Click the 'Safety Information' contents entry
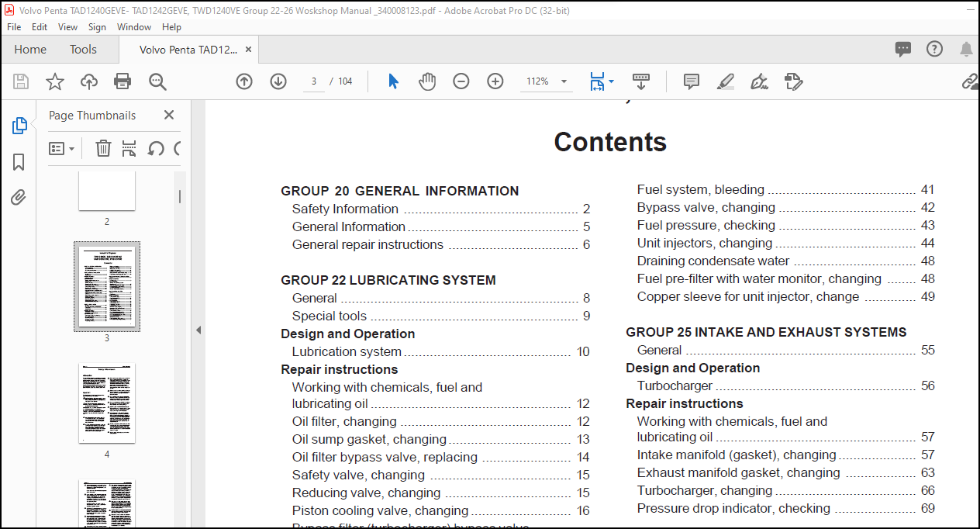Image resolution: width=980 pixels, height=529 pixels. tap(345, 209)
